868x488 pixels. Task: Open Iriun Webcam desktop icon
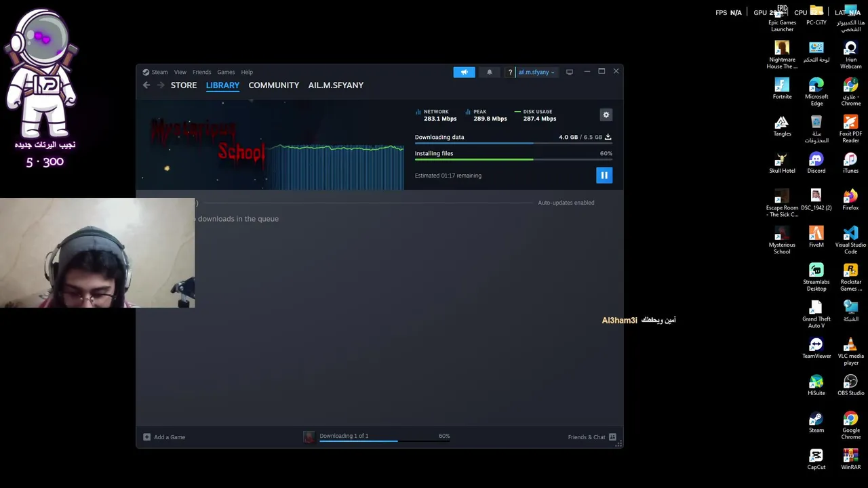pos(850,55)
